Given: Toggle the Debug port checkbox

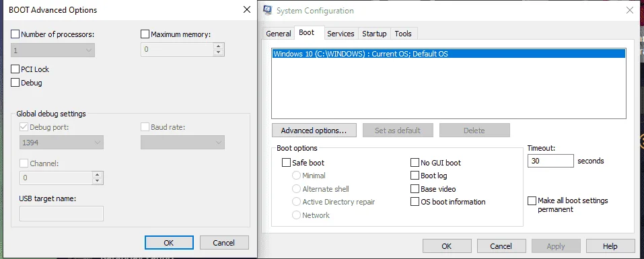Looking at the screenshot, I should coord(24,127).
